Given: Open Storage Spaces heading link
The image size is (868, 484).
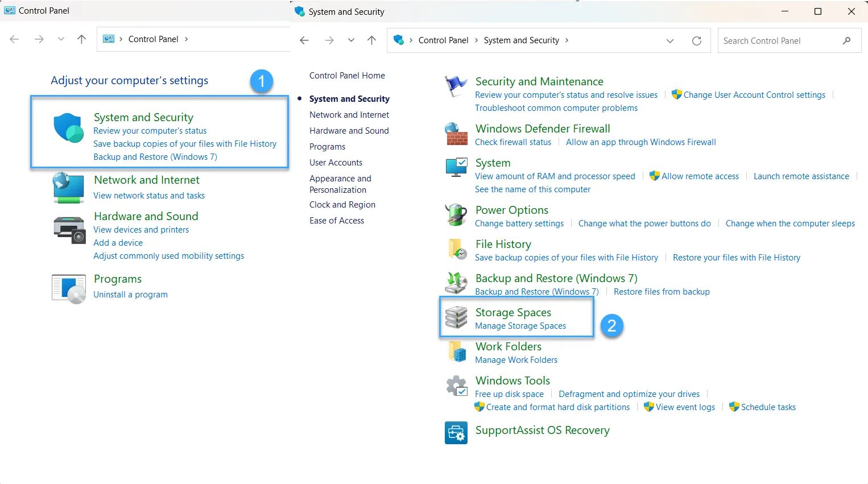Looking at the screenshot, I should point(513,312).
